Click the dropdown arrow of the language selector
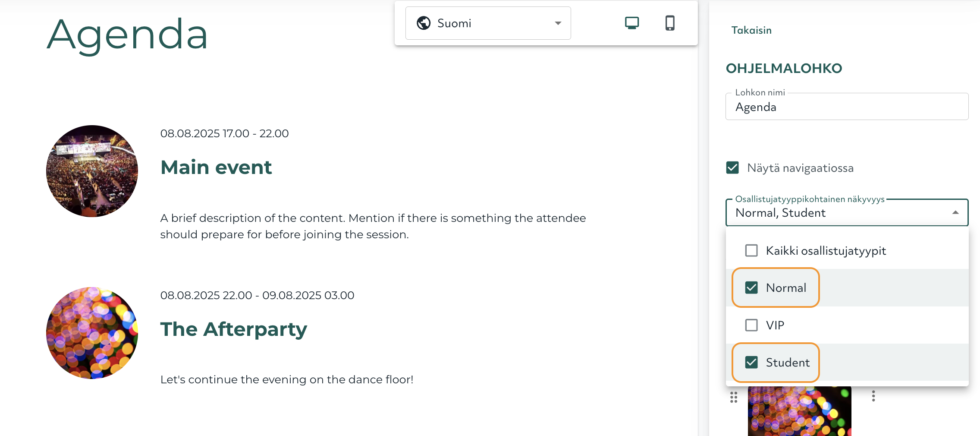 [x=558, y=23]
